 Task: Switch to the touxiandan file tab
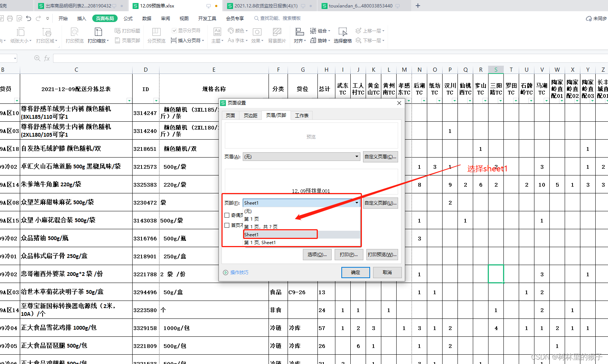click(360, 6)
